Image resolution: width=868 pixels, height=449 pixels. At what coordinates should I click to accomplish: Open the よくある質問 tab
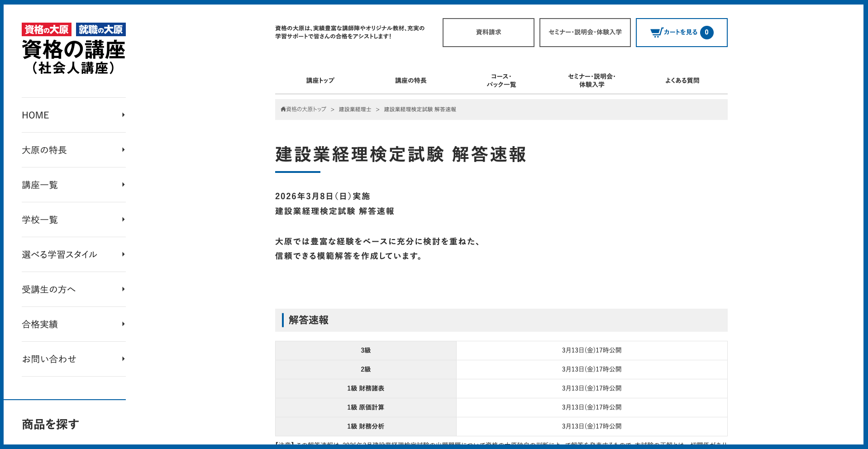(682, 81)
